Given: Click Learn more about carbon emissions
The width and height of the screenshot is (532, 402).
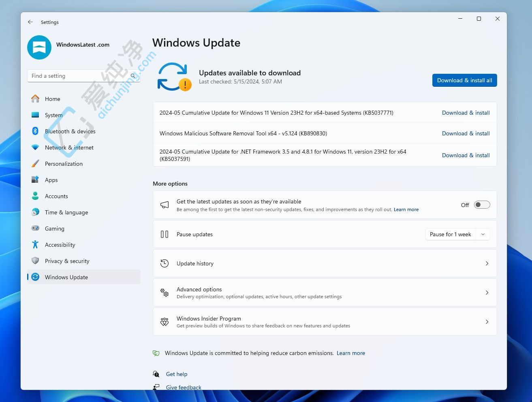Looking at the screenshot, I should click(x=351, y=353).
